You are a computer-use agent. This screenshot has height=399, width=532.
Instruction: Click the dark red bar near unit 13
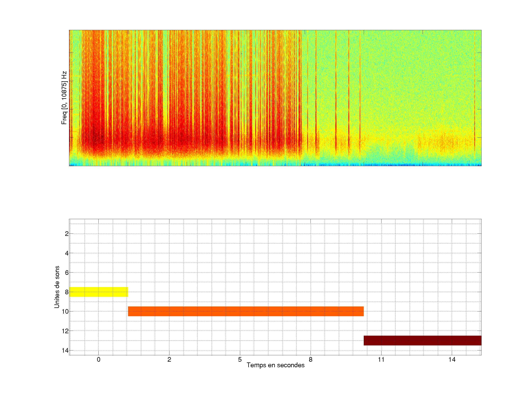coord(422,340)
